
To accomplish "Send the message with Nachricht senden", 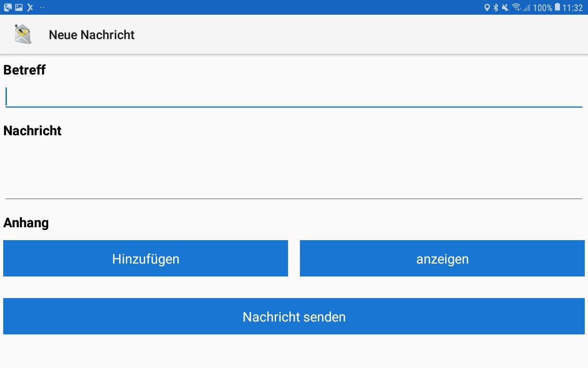I will tap(294, 316).
